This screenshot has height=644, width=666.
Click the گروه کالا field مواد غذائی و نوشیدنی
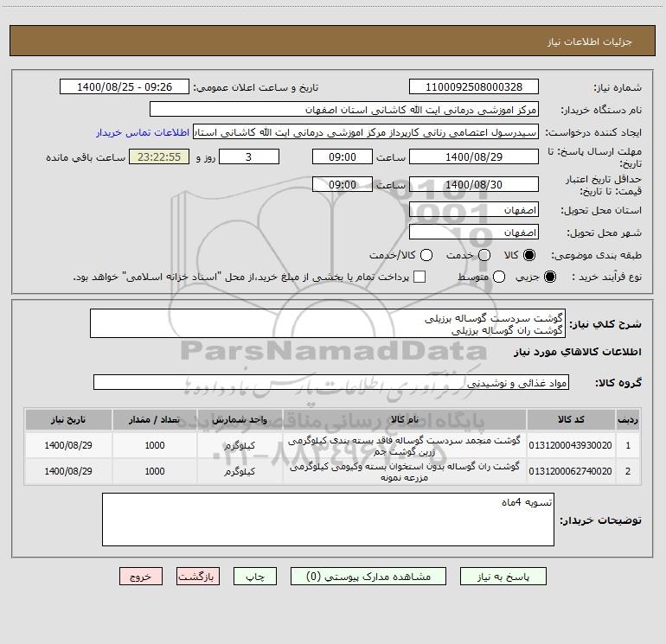[x=331, y=382]
